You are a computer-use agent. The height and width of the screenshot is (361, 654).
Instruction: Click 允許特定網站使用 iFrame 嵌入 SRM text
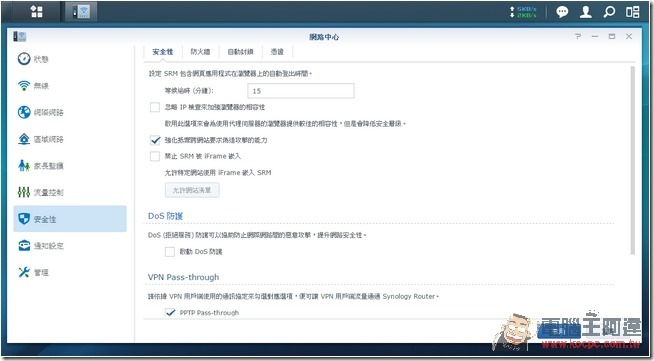tap(218, 173)
